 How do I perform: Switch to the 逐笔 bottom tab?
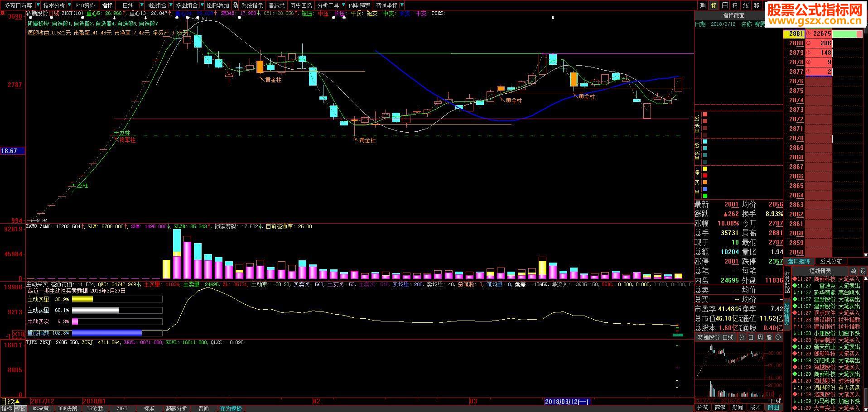[720, 407]
